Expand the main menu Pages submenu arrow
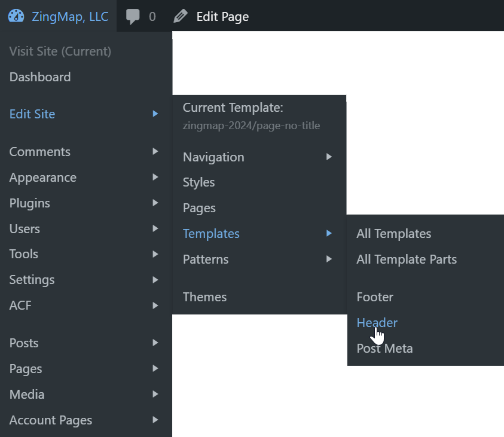This screenshot has height=437, width=504. click(x=155, y=369)
